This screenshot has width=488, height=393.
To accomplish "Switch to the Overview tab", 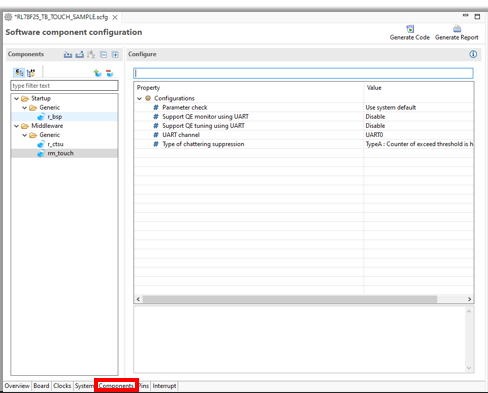I will (17, 386).
